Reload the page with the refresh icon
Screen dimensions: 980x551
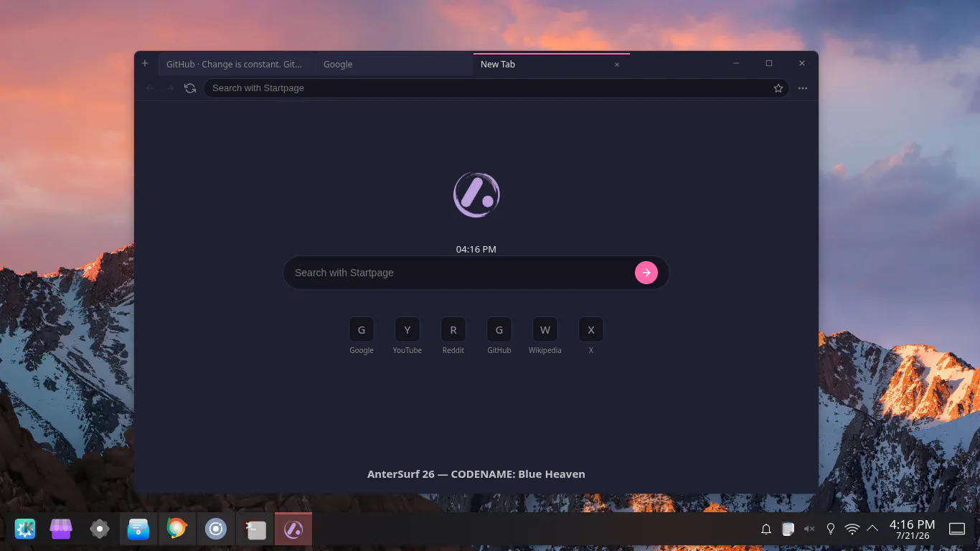(190, 88)
